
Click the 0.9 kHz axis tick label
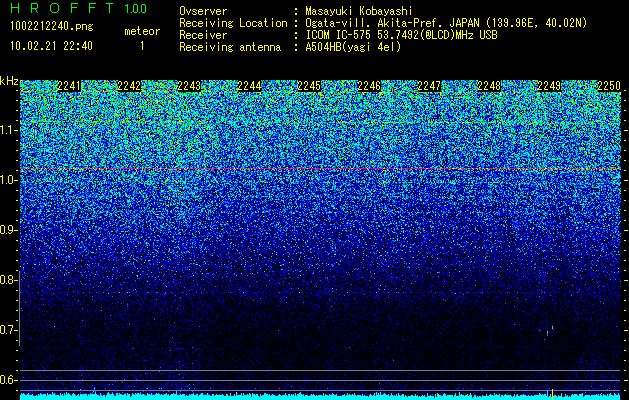coord(8,230)
